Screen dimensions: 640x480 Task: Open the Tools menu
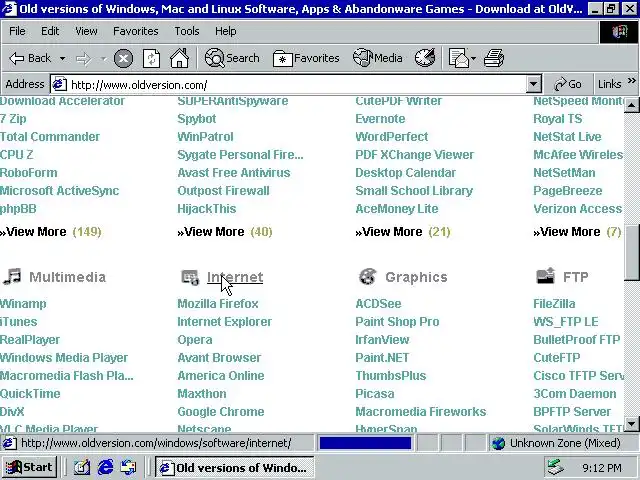[187, 31]
